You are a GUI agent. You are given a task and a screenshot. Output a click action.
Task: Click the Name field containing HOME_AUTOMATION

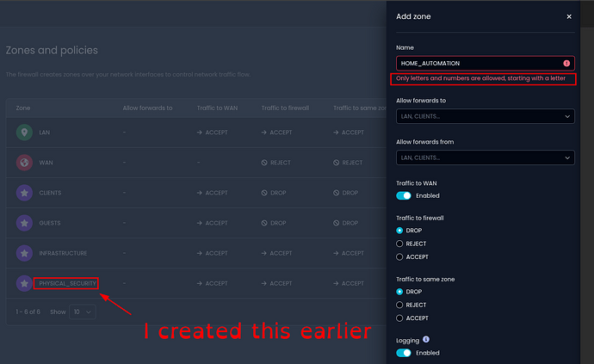[478, 64]
